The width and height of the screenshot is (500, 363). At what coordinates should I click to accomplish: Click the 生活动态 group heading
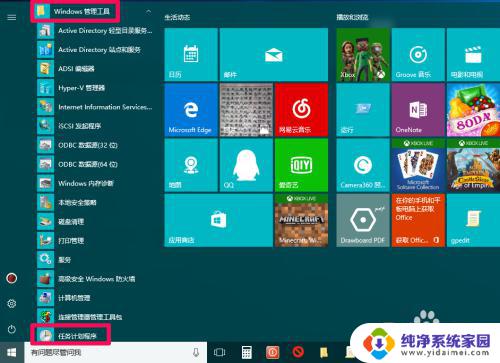pos(177,17)
